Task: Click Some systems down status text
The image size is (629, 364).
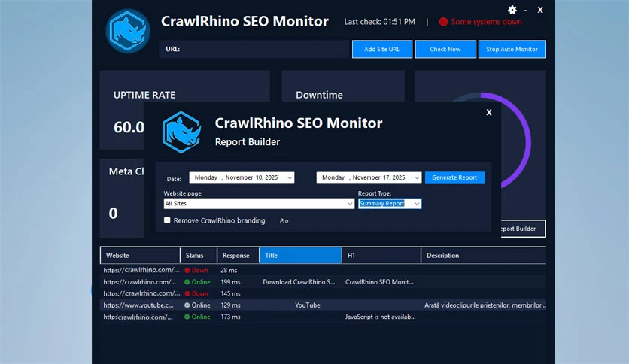Action: (486, 22)
